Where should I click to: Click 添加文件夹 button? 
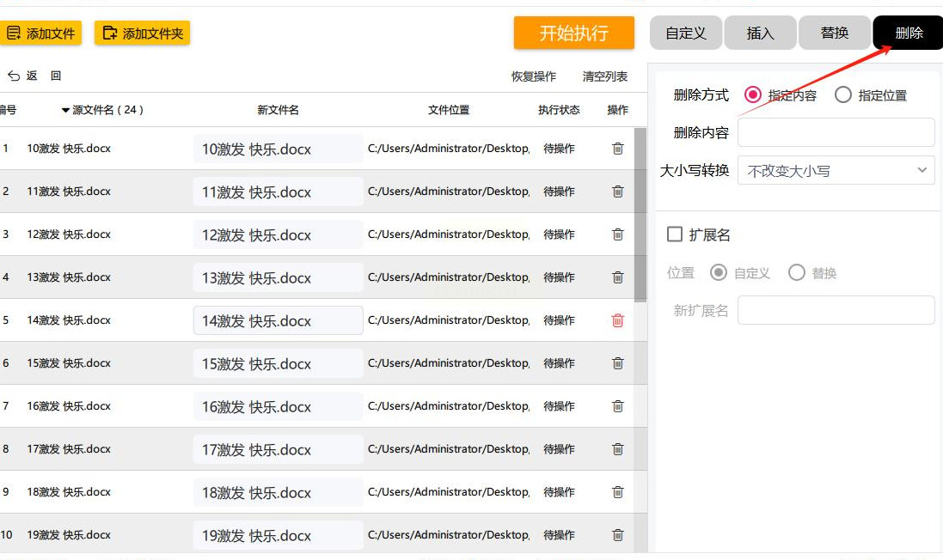click(143, 33)
